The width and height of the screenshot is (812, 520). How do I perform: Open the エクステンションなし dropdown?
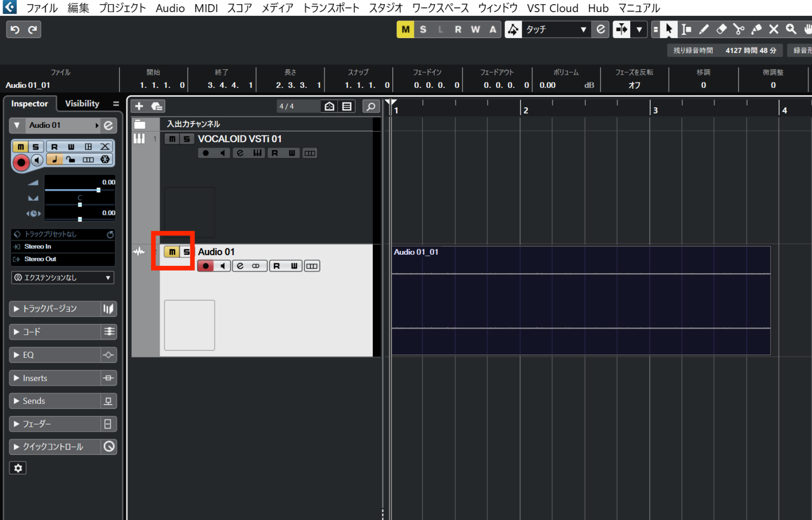tap(62, 277)
